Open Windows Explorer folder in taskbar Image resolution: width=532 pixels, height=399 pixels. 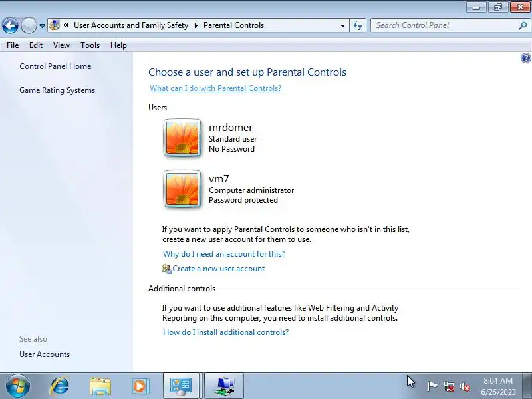click(x=100, y=386)
